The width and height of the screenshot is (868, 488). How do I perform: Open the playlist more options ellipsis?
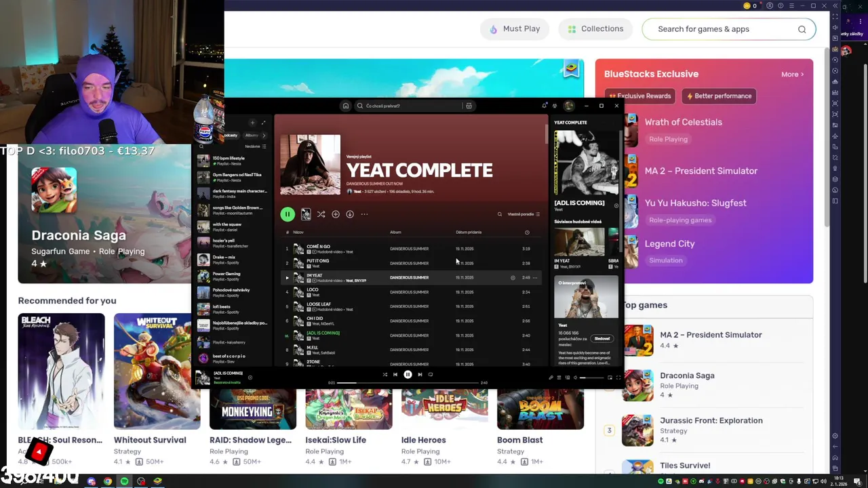[x=364, y=214]
